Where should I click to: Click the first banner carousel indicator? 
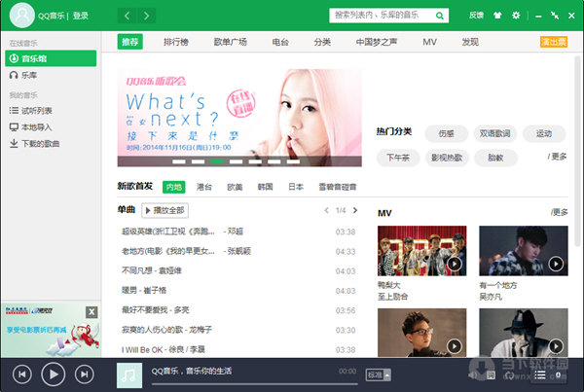(x=179, y=161)
